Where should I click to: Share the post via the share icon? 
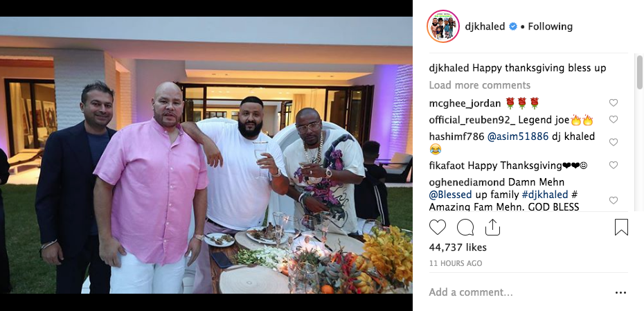point(492,226)
